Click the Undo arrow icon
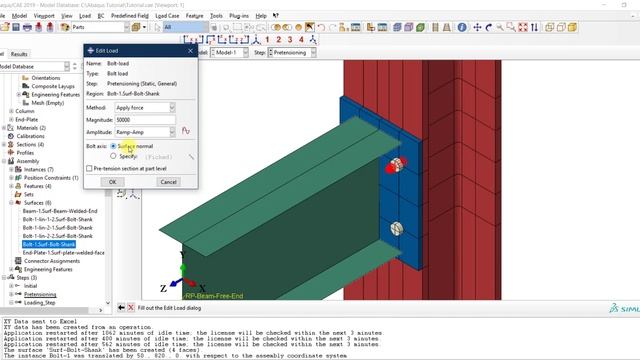This screenshot has width=640, height=360. [321, 27]
